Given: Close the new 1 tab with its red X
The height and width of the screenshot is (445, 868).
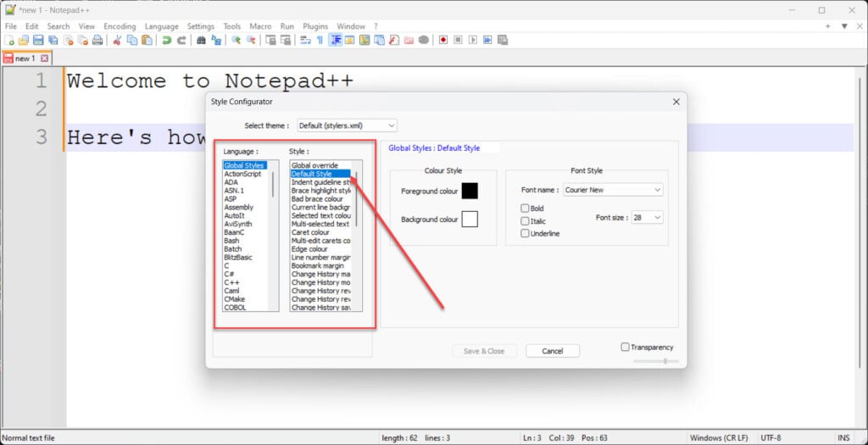Looking at the screenshot, I should [45, 58].
